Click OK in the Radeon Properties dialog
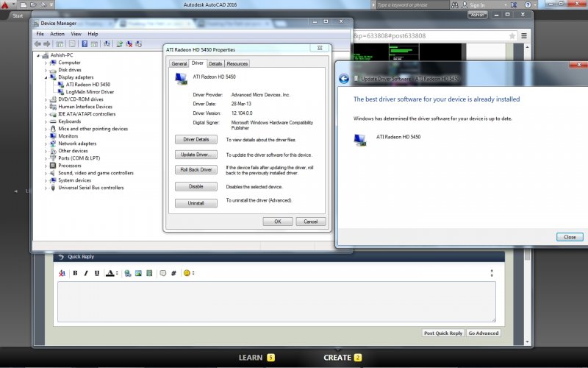 278,222
